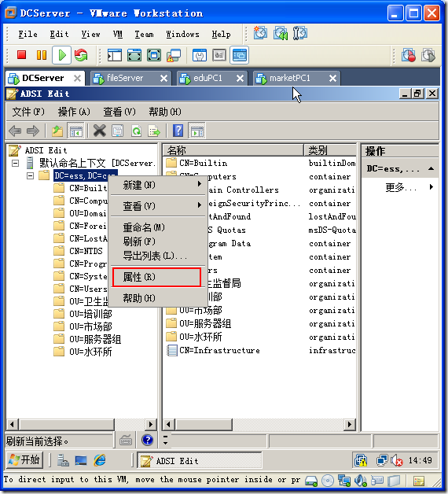Select CN=NTDS in the tree

coord(86,251)
